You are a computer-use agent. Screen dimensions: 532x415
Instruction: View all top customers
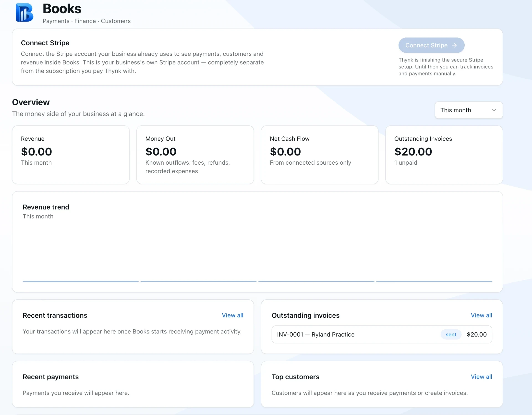point(481,377)
